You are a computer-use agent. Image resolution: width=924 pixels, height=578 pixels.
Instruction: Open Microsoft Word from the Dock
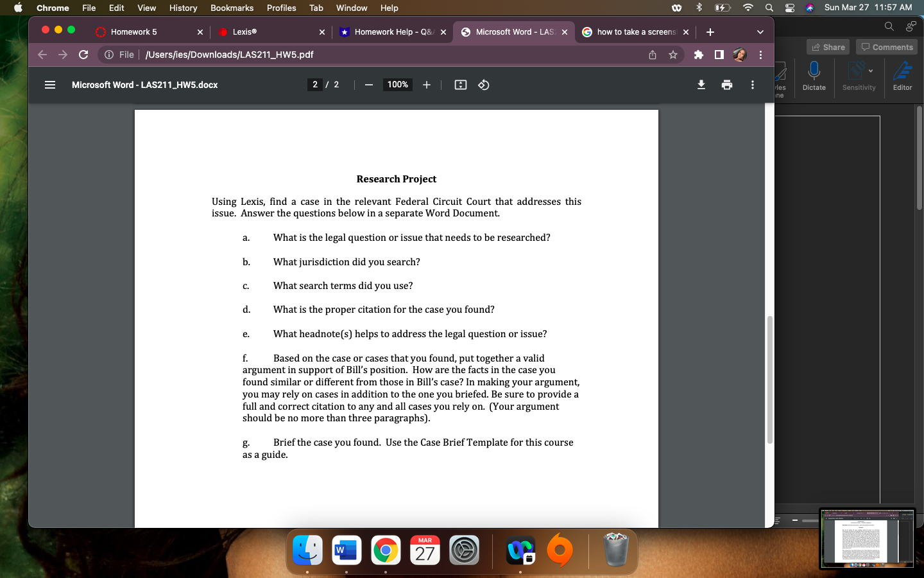tap(346, 550)
